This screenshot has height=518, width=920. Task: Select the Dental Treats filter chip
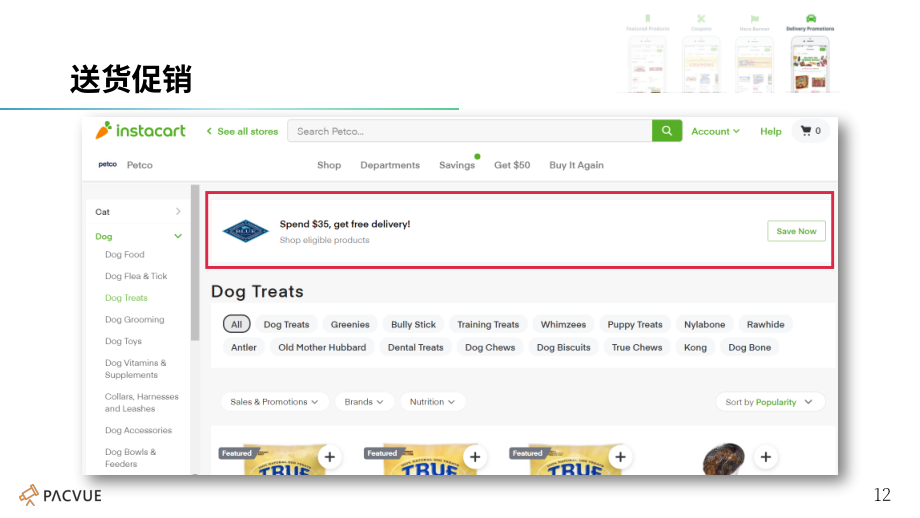pyautogui.click(x=415, y=347)
